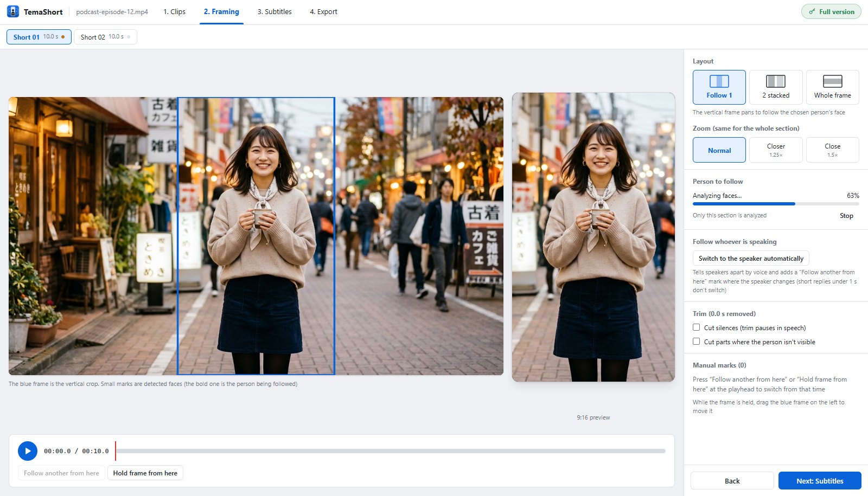Click the Only this section is analyzed text
Image resolution: width=868 pixels, height=496 pixels.
[x=730, y=216]
